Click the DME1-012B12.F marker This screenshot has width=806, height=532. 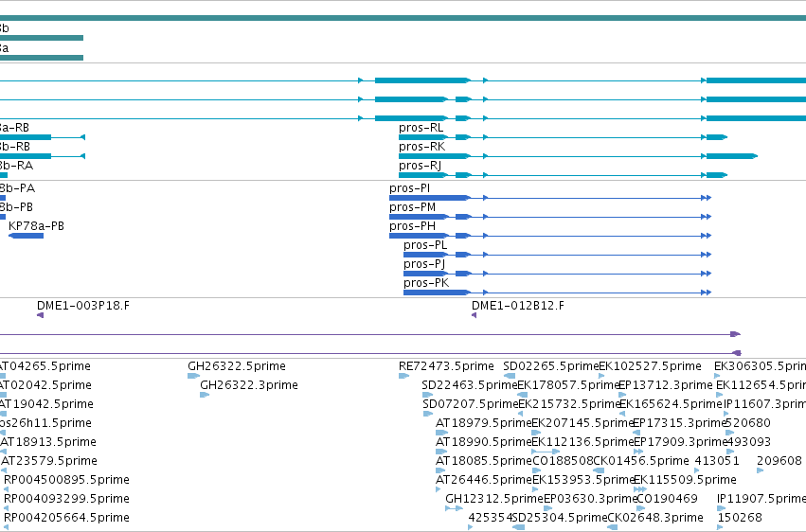coord(474,315)
